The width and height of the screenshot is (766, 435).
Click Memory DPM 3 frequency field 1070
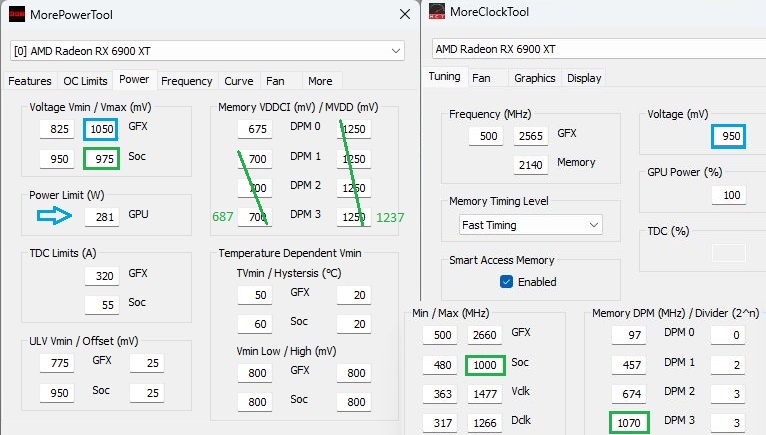(x=629, y=423)
